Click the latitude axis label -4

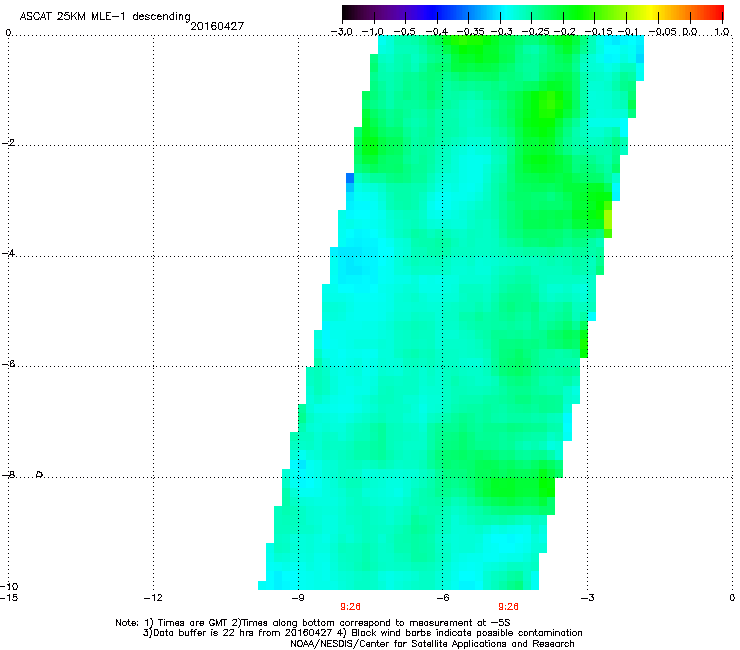coord(8,253)
